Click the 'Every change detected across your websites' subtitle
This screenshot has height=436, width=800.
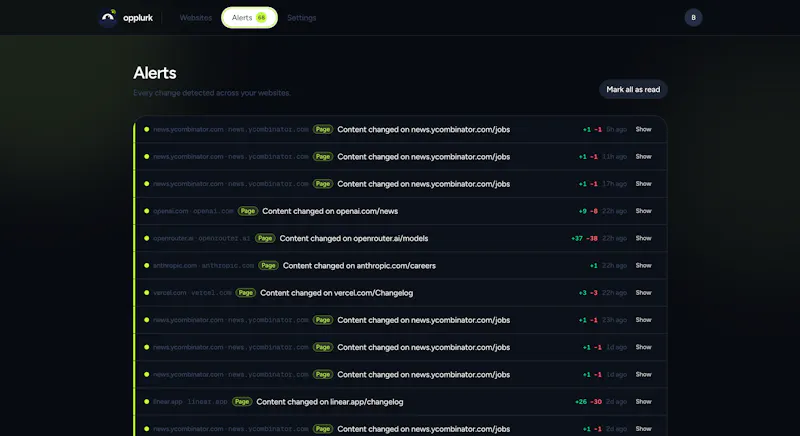[x=212, y=93]
